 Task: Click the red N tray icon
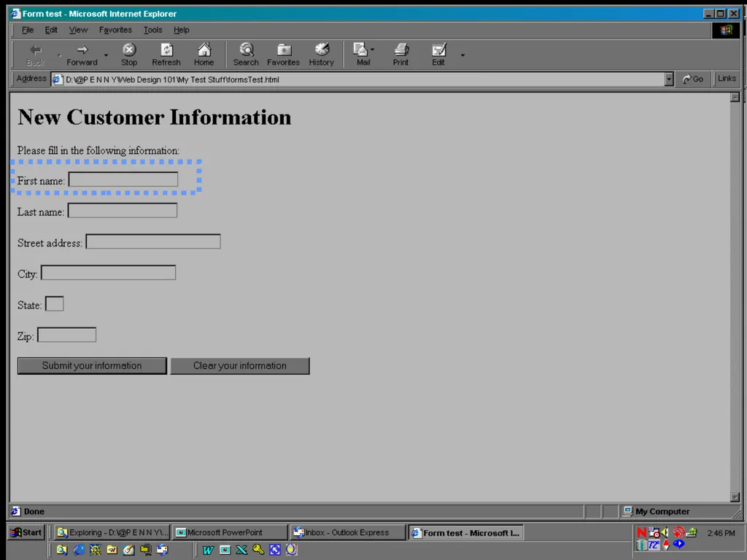(x=642, y=533)
